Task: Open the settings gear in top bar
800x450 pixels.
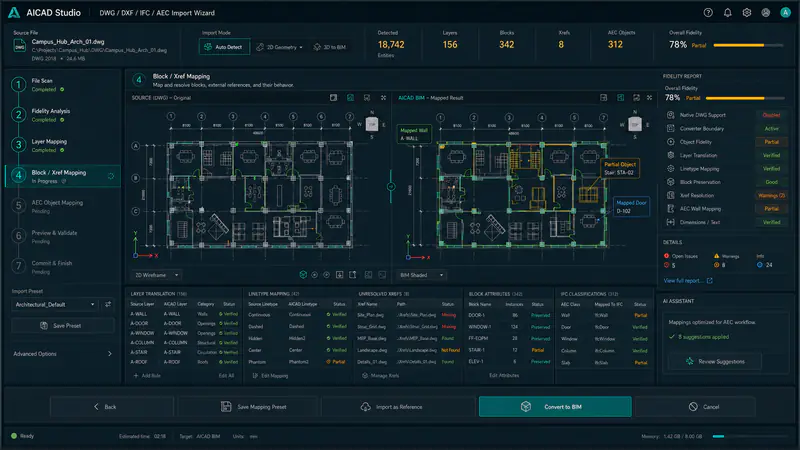Action: [x=747, y=13]
